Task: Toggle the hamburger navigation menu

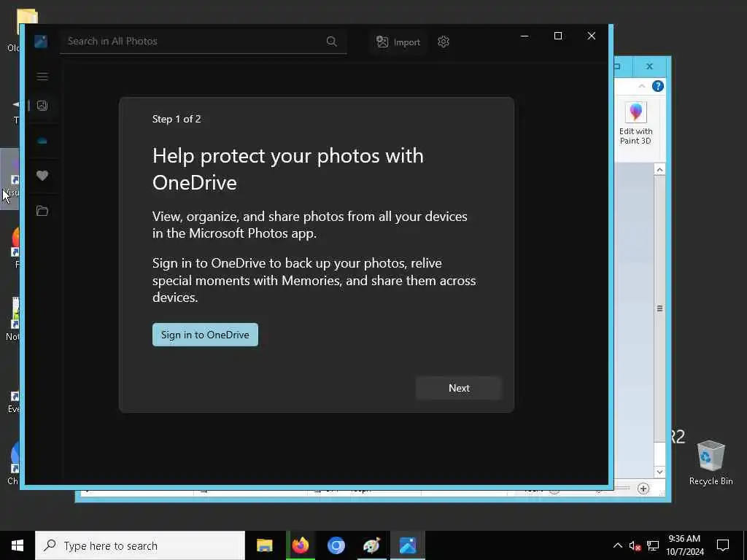Action: point(42,77)
